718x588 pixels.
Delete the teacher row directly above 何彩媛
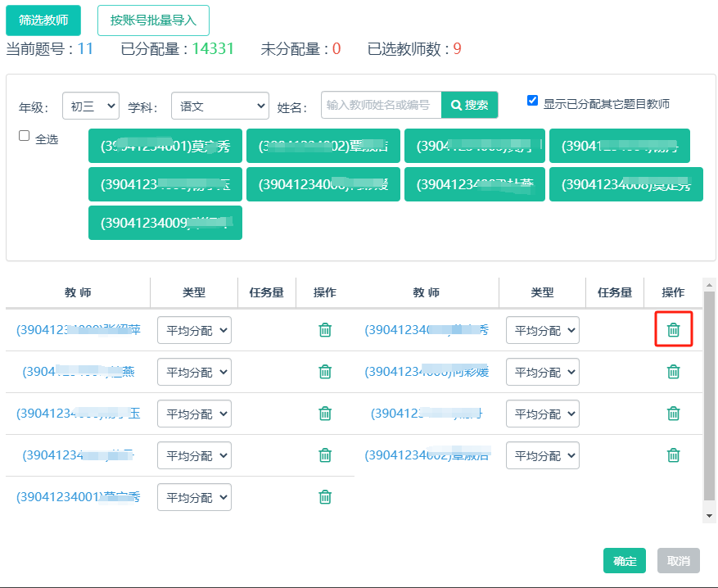[x=673, y=329]
